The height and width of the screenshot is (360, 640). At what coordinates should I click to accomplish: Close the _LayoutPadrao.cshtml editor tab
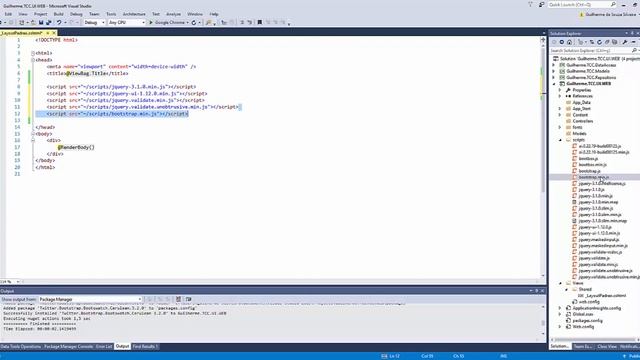(x=54, y=33)
